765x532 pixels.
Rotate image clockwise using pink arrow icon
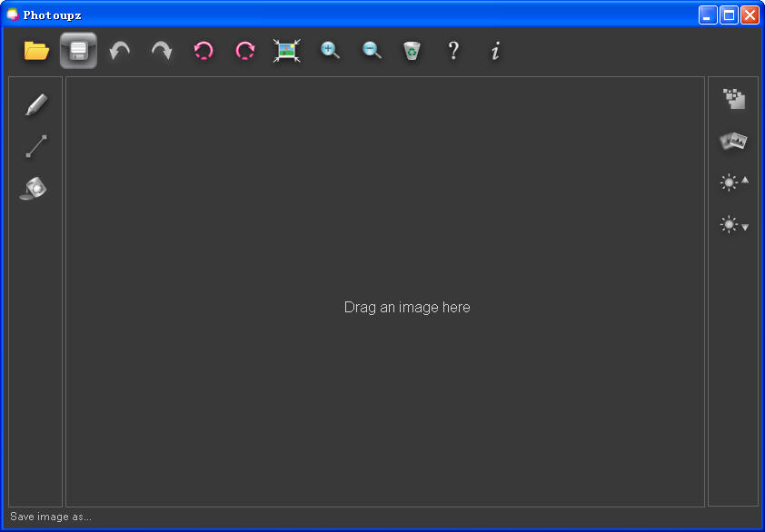(245, 51)
